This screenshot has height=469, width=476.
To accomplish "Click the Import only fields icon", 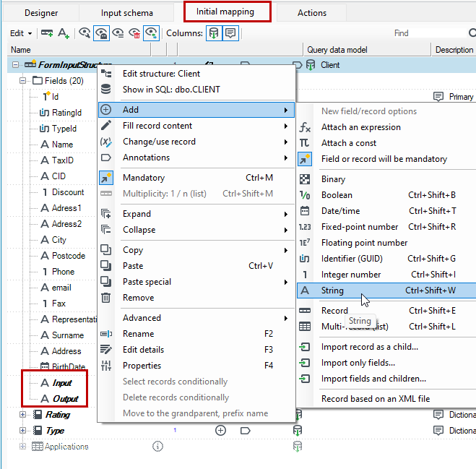I will (x=305, y=363).
